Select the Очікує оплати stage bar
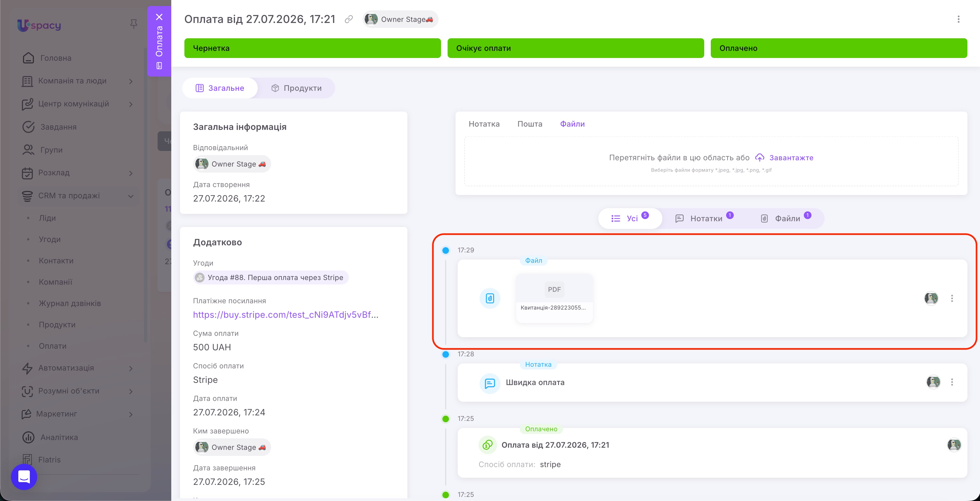980x501 pixels. click(575, 48)
